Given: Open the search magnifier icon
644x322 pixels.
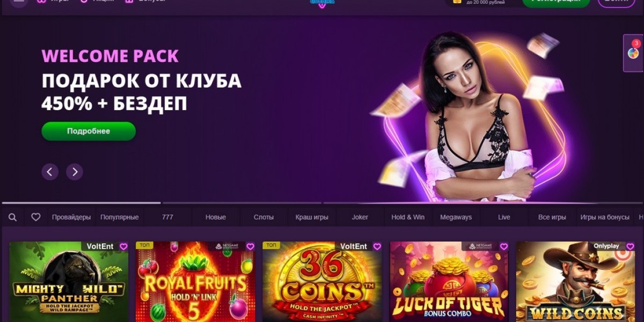Looking at the screenshot, I should tap(13, 217).
